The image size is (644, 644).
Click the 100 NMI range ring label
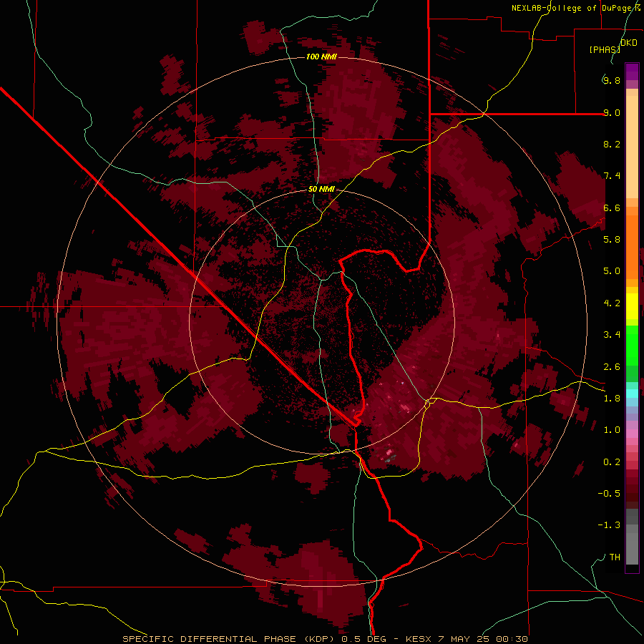(321, 57)
